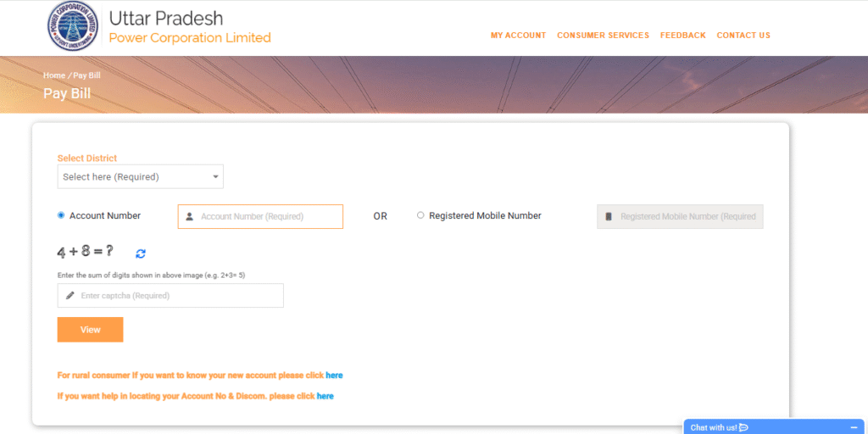Go to the FEEDBACK page

[682, 36]
